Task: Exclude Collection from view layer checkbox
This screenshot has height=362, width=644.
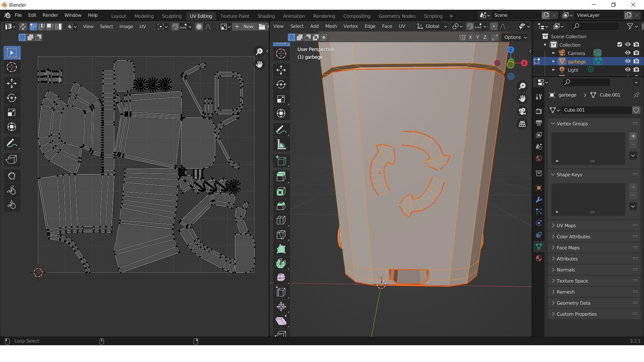Action: (620, 45)
